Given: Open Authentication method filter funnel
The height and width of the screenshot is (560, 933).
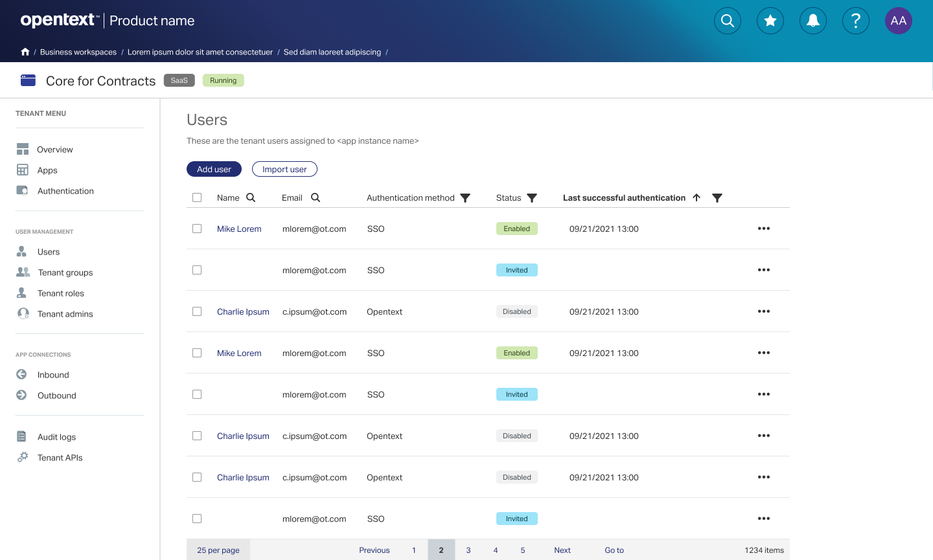Looking at the screenshot, I should coord(465,198).
